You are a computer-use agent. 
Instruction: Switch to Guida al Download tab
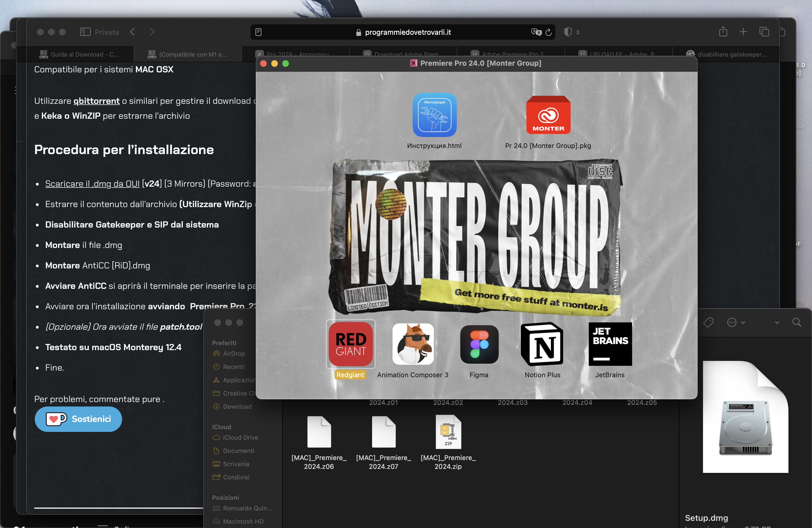coord(80,54)
